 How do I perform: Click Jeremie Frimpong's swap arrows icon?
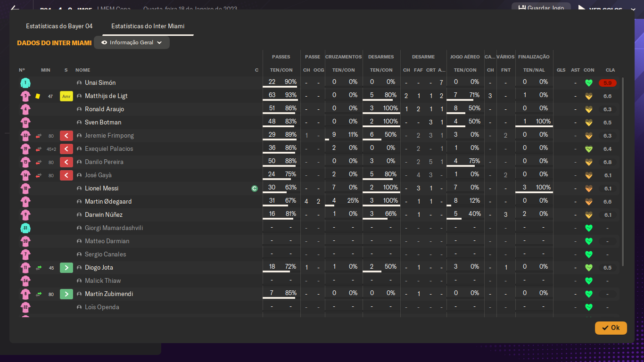39,136
